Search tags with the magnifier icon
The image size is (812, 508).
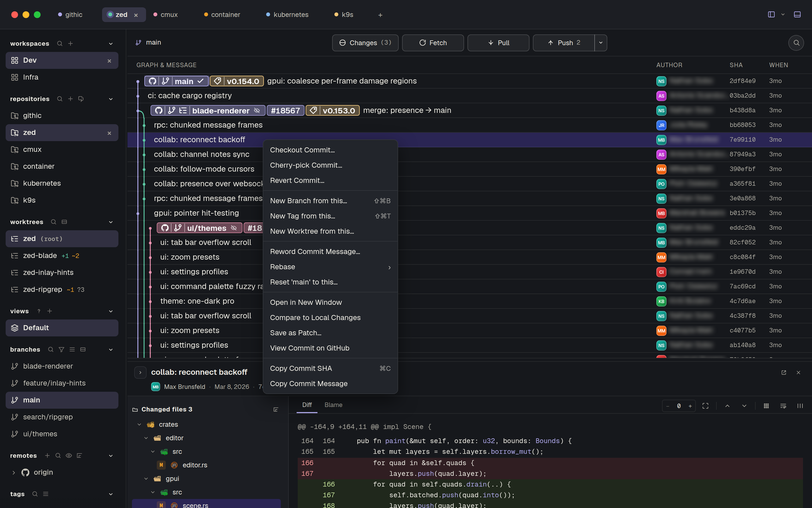coord(35,494)
